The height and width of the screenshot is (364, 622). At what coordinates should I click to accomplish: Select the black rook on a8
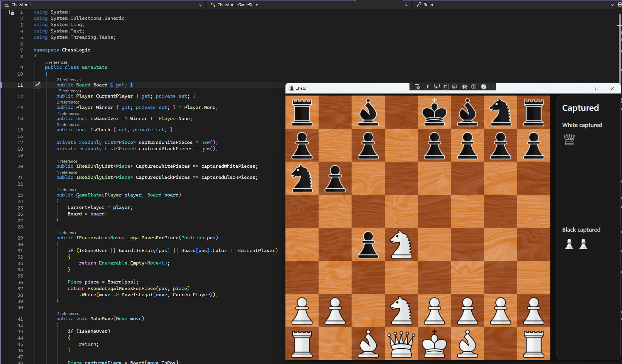[302, 112]
